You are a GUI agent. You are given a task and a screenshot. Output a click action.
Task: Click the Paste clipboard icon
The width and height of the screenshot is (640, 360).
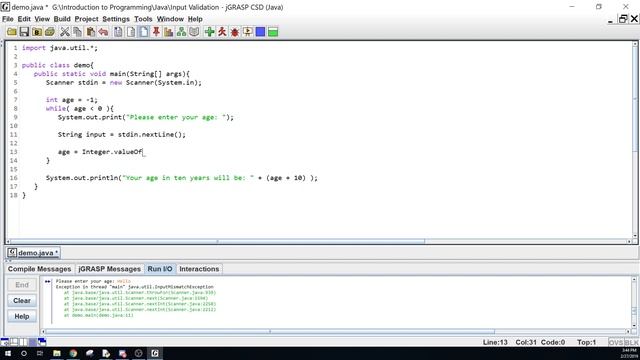tap(90, 32)
